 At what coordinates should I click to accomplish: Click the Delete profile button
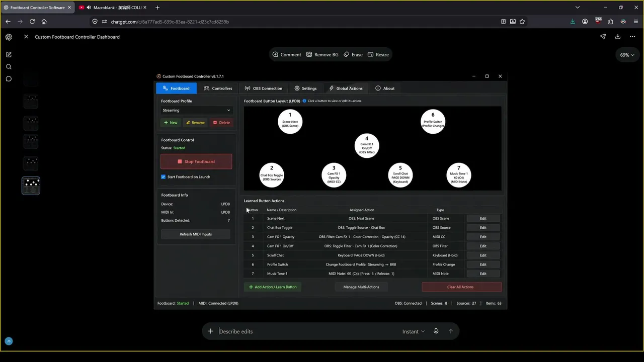[221, 123]
